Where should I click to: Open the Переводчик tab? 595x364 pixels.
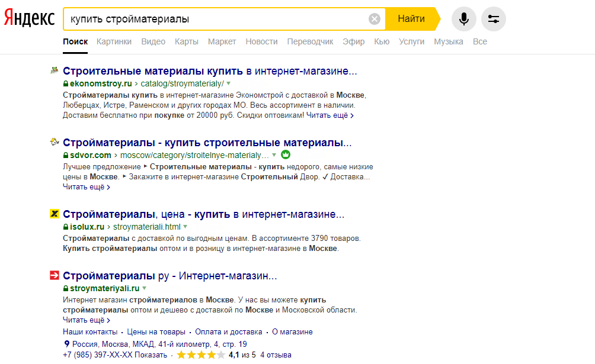310,41
